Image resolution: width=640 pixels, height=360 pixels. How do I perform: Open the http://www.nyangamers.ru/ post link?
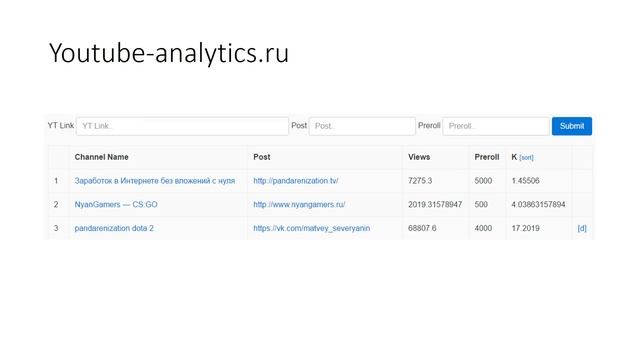[299, 204]
